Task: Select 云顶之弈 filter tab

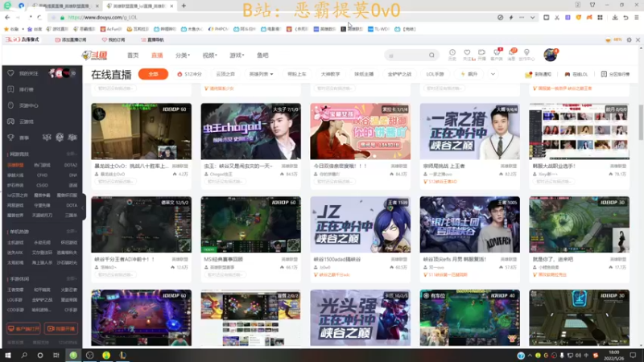Action: [225, 74]
